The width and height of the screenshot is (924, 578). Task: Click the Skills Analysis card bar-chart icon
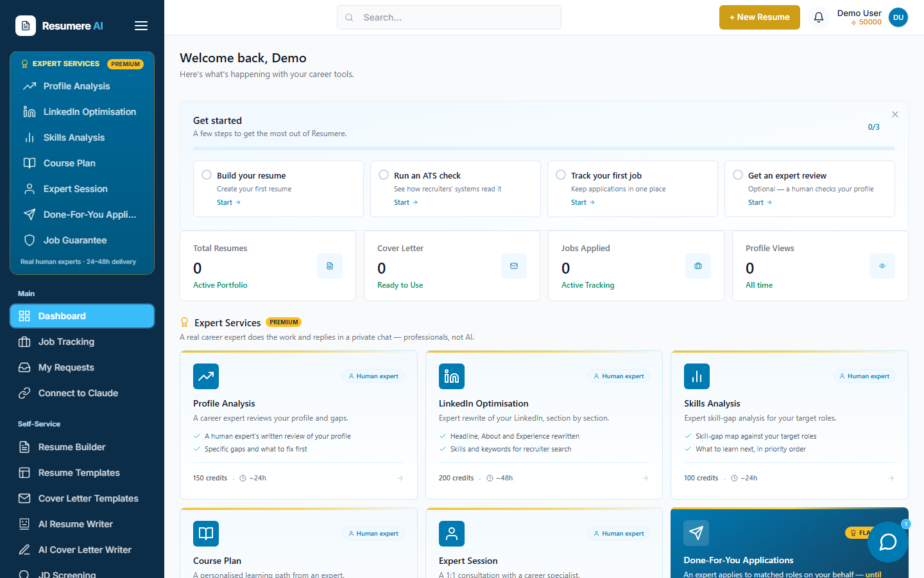(697, 376)
